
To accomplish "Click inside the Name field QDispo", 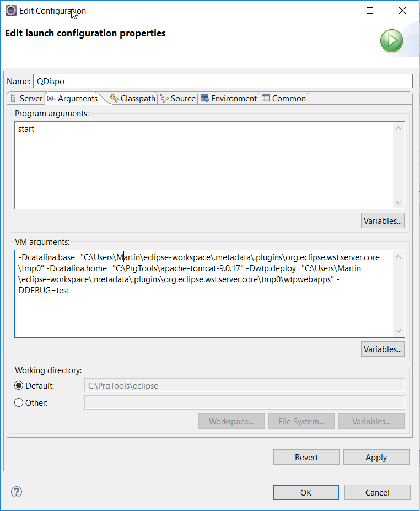I will 222,81.
